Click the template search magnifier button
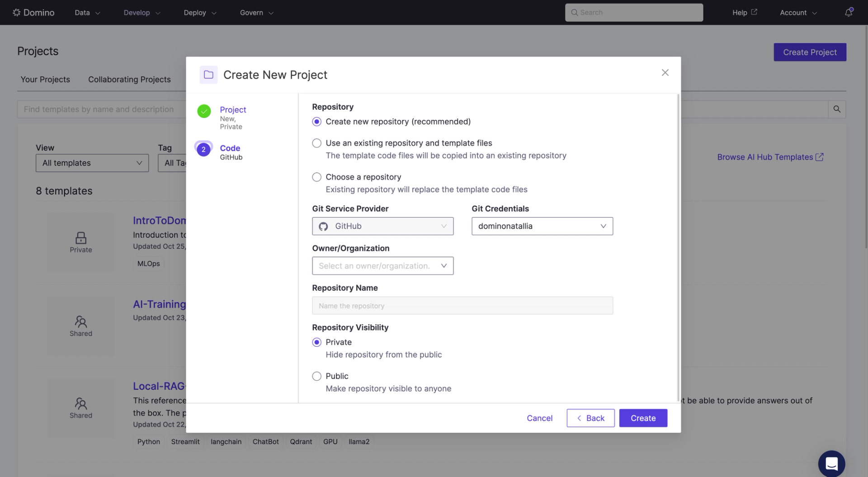Image resolution: width=868 pixels, height=477 pixels. point(837,109)
